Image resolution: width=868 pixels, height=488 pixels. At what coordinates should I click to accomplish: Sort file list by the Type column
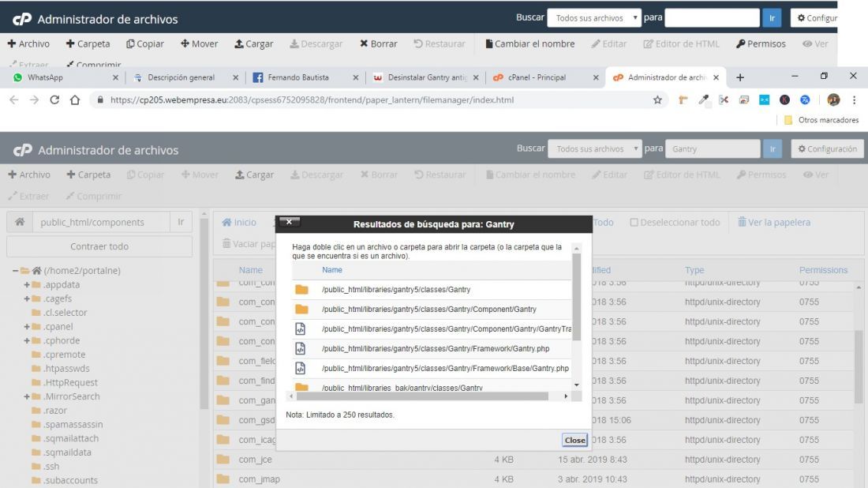tap(694, 270)
